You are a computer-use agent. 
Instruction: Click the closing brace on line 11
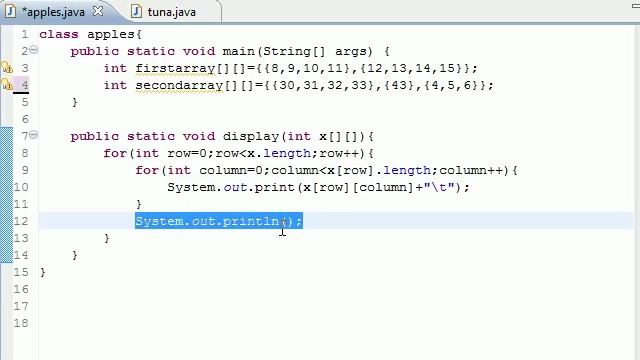click(x=139, y=204)
